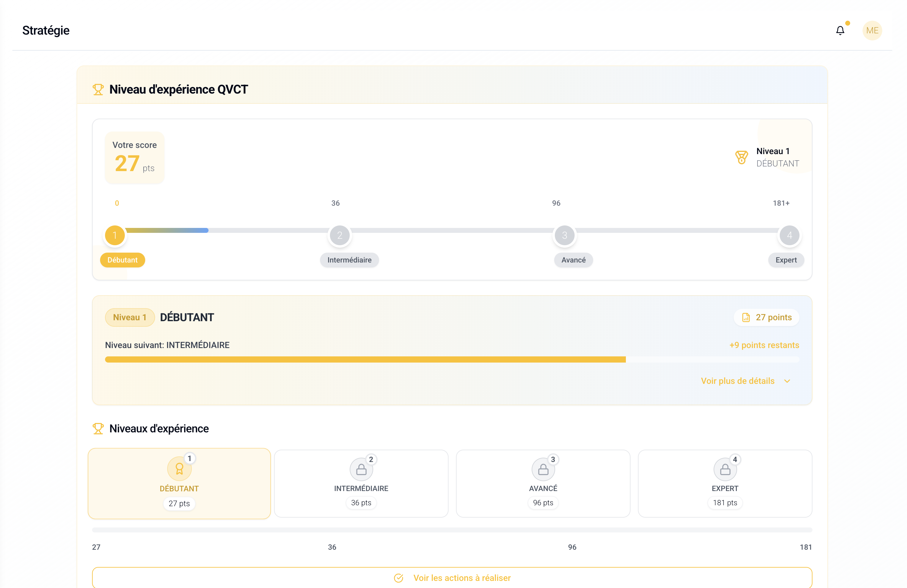Click the 181 pts chip on EXPERT card

tap(725, 503)
